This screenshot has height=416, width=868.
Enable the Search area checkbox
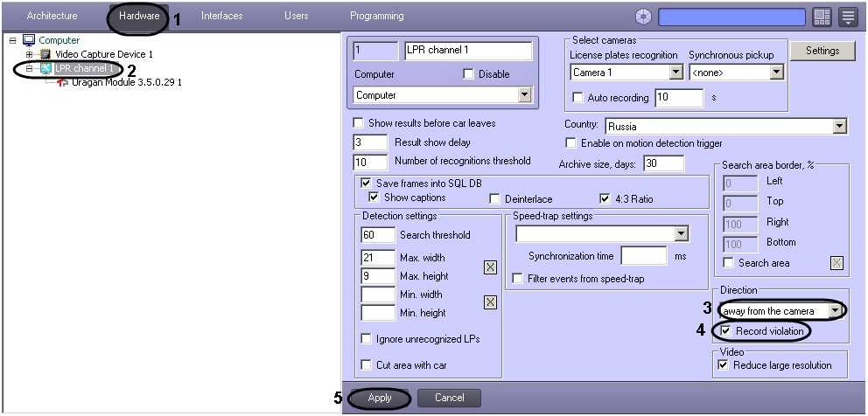(x=729, y=263)
